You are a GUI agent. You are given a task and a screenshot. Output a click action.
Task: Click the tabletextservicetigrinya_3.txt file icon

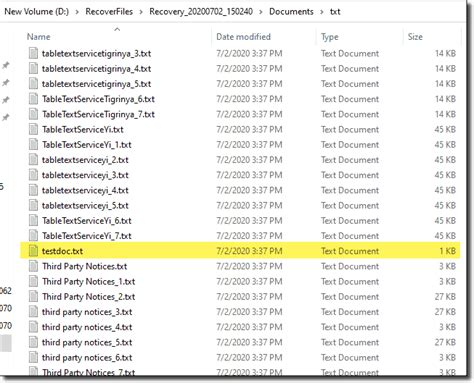(33, 53)
